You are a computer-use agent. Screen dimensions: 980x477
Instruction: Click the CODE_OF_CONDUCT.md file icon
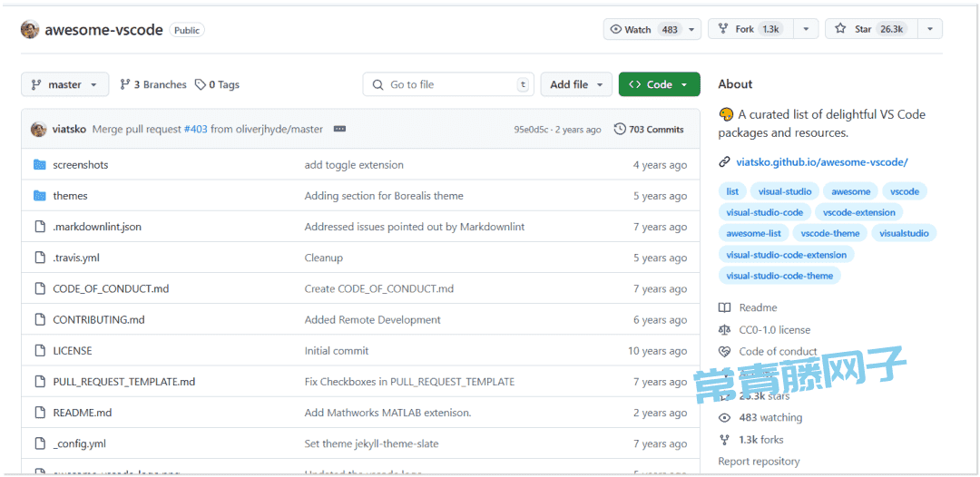40,288
